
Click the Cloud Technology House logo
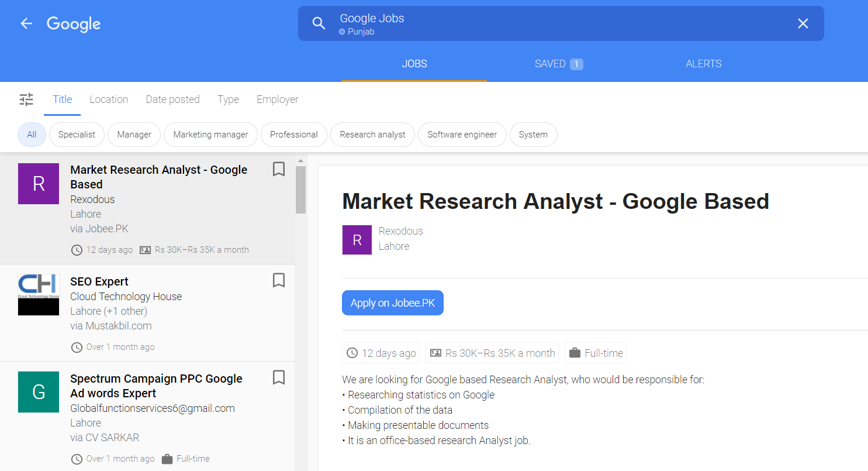(x=39, y=295)
